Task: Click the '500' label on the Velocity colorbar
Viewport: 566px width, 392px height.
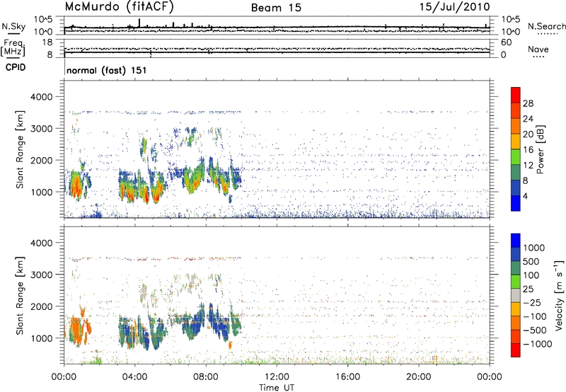Action: click(531, 262)
